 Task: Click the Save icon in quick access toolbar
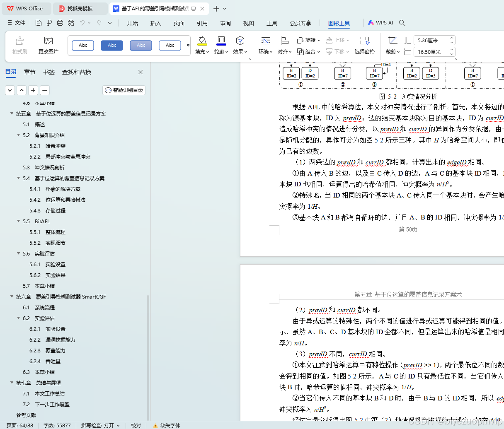[39, 23]
